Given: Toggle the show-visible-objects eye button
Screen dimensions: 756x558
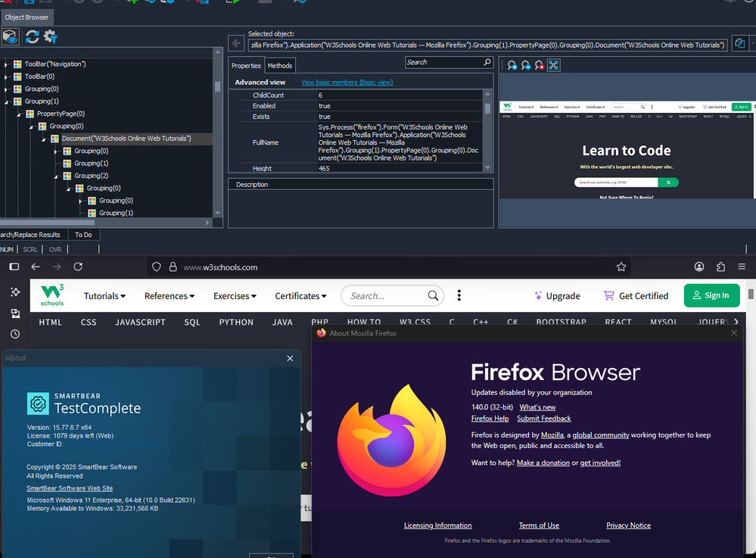Looking at the screenshot, I should click(10, 36).
